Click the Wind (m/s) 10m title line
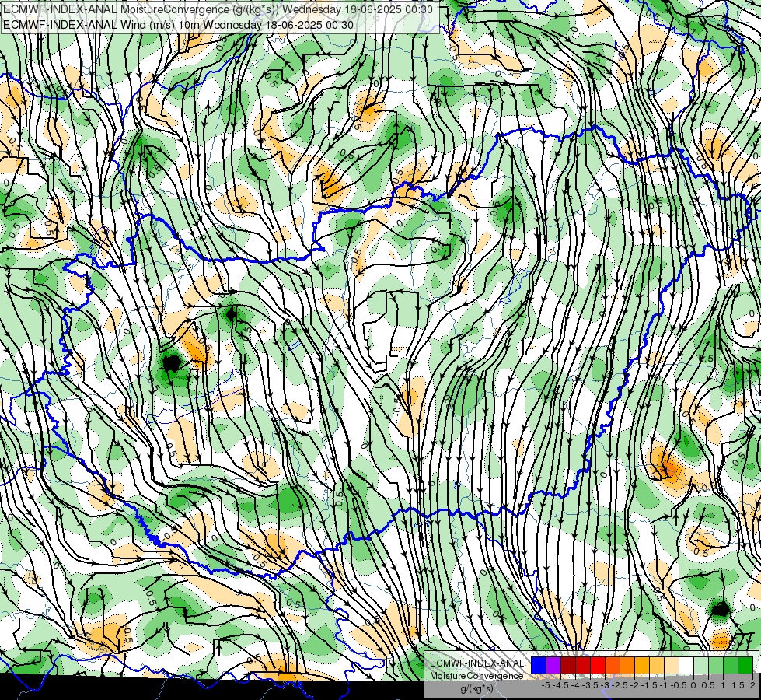Viewport: 761px width, 700px height. 178,25
